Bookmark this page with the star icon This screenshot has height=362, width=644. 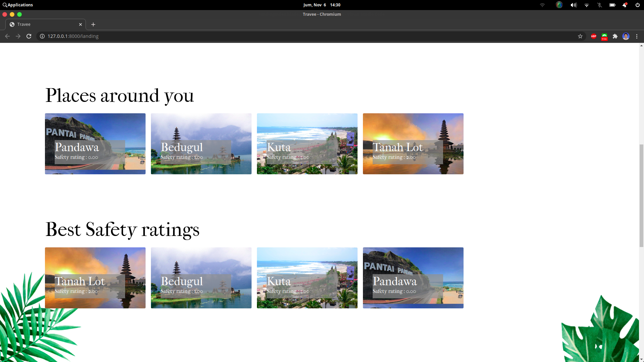click(x=580, y=36)
